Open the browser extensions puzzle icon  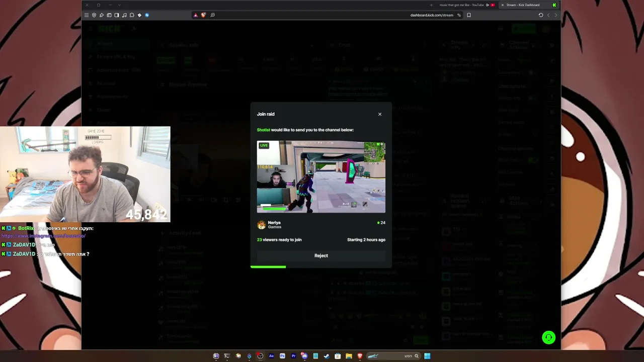[132, 15]
